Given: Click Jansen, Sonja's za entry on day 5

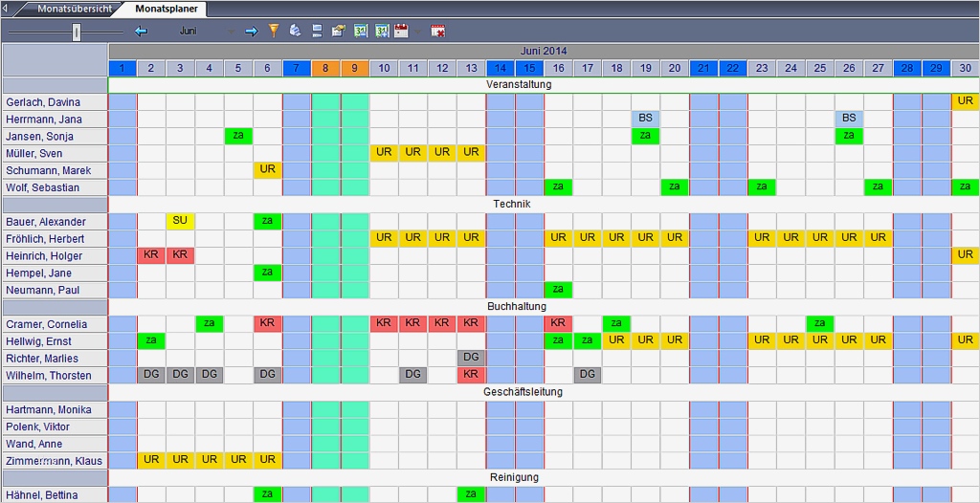Looking at the screenshot, I should [x=238, y=136].
